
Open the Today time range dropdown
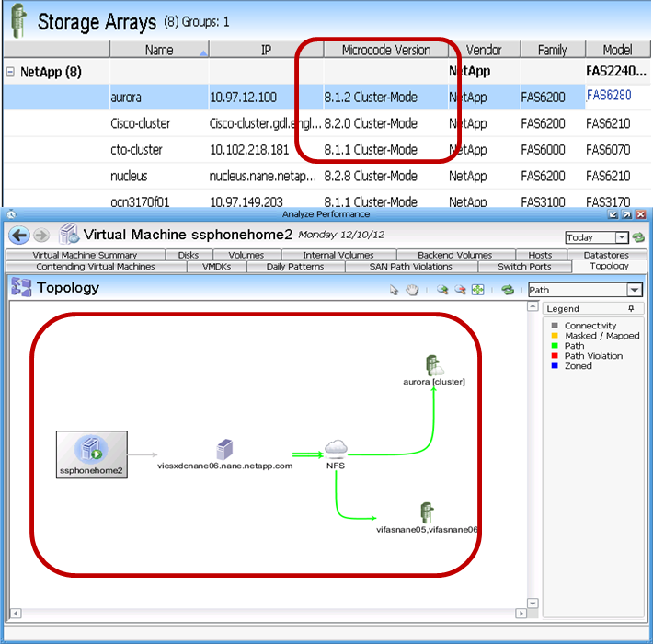pos(622,237)
